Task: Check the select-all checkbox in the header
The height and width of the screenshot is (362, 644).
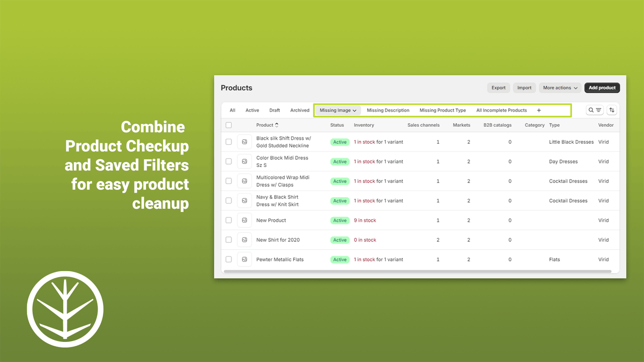Action: pyautogui.click(x=228, y=125)
